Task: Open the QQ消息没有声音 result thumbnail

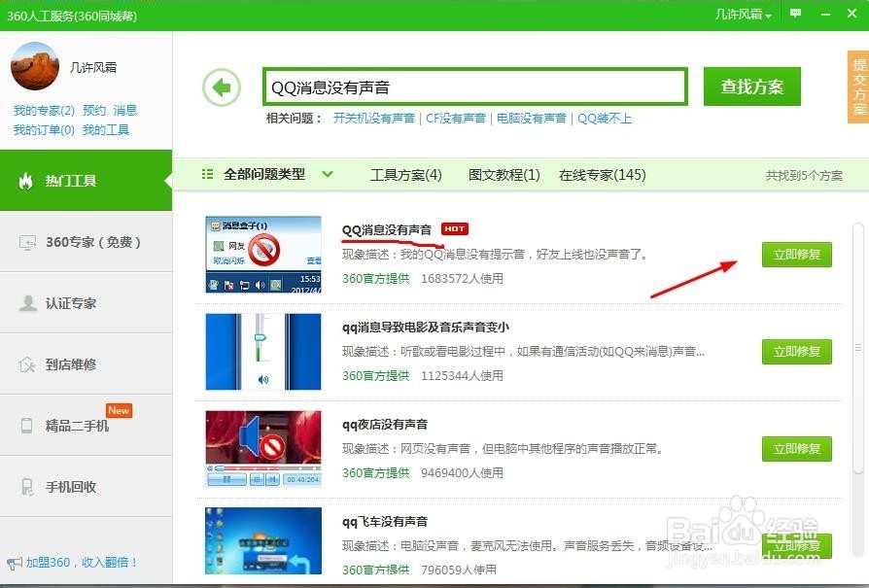Action: pyautogui.click(x=263, y=255)
